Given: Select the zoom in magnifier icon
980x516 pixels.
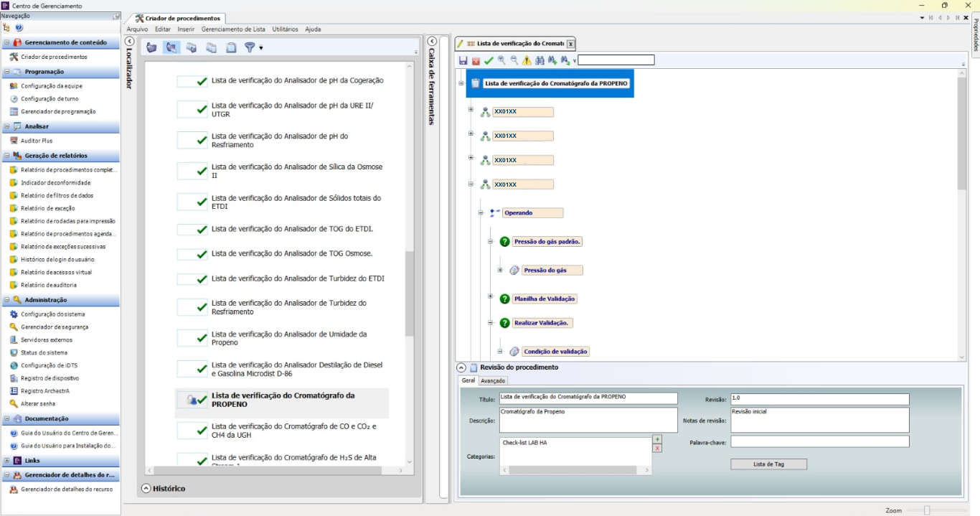Looking at the screenshot, I should [x=503, y=60].
